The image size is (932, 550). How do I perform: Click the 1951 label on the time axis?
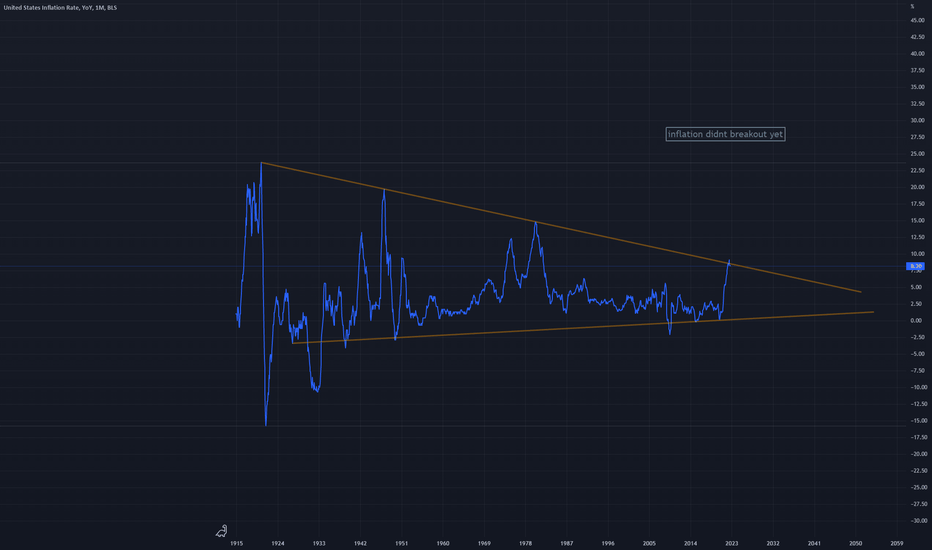pyautogui.click(x=402, y=543)
